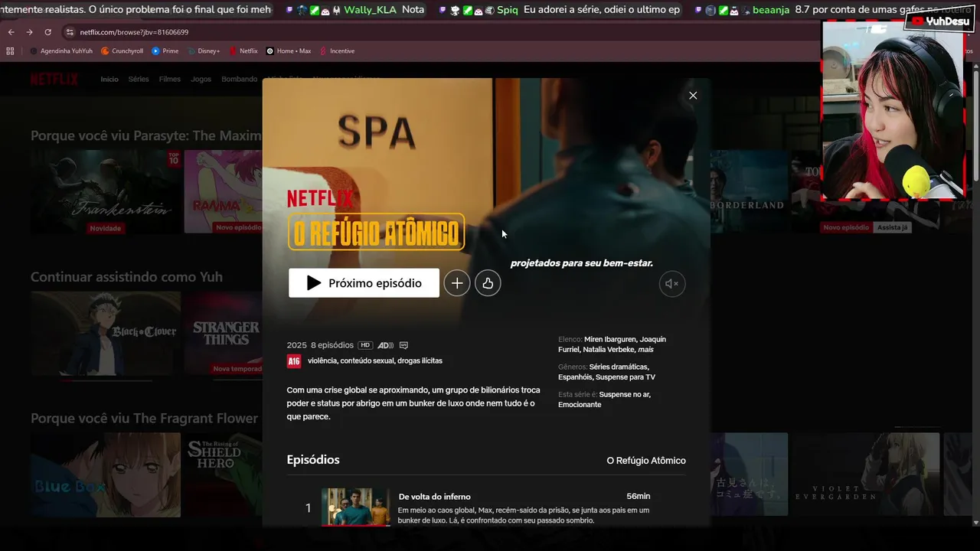Open the Stranger Things thumbnail
Screen dimensions: 980x551
(x=223, y=333)
